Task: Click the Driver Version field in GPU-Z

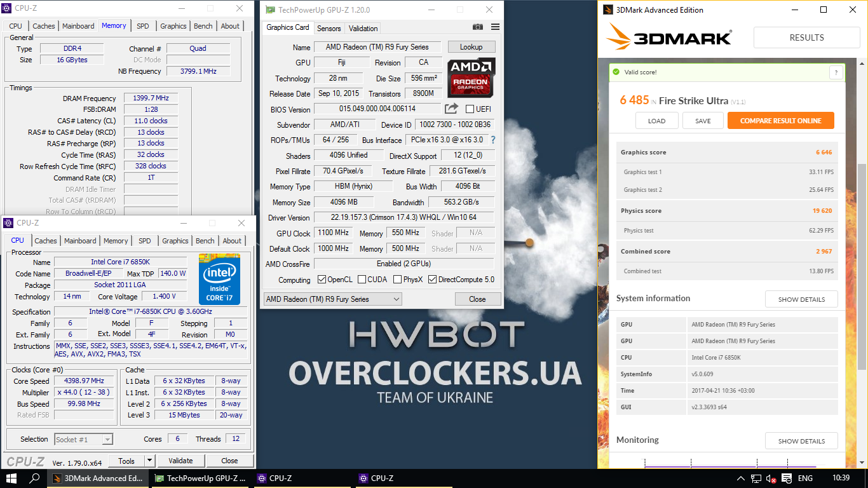Action: [x=404, y=217]
